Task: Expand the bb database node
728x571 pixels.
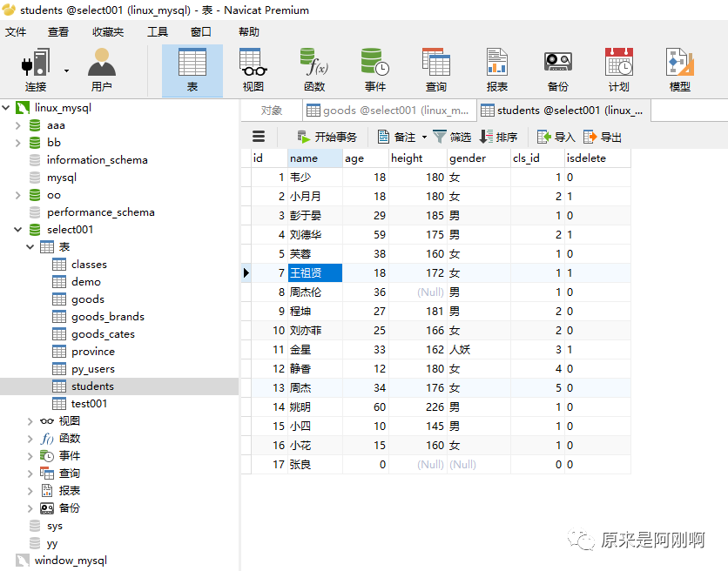Action: click(x=18, y=143)
